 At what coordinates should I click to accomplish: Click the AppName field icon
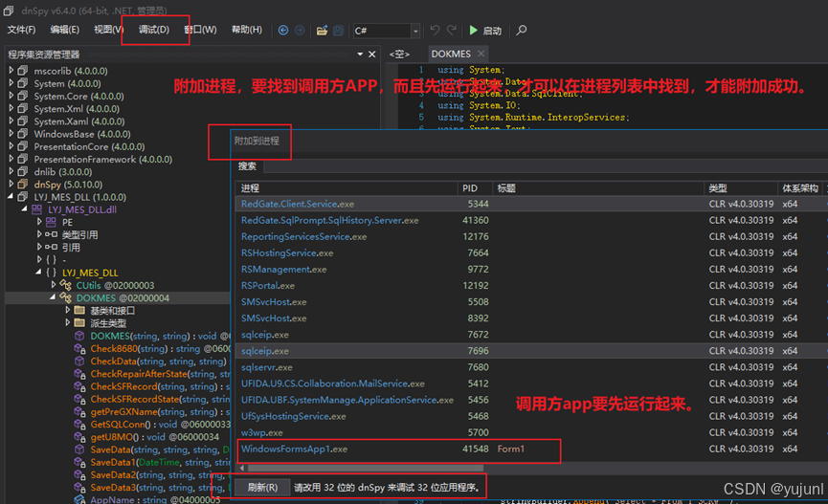click(79, 499)
